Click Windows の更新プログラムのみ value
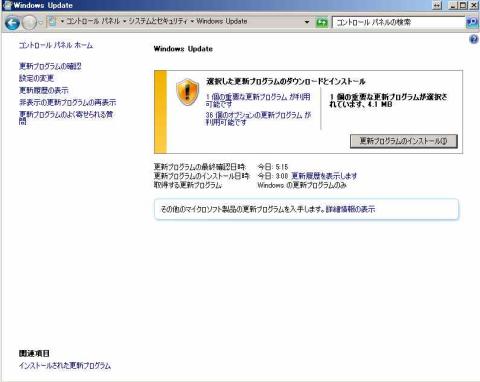 point(302,185)
